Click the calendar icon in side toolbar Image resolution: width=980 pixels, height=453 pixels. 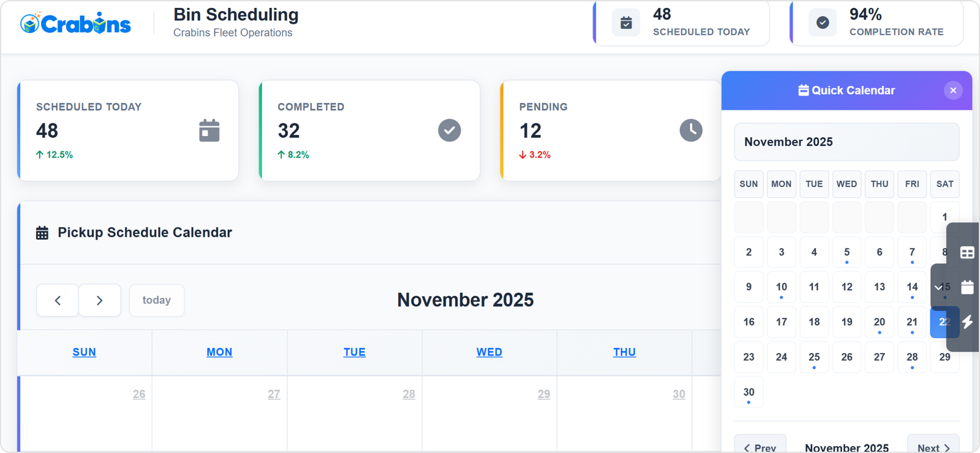tap(967, 287)
